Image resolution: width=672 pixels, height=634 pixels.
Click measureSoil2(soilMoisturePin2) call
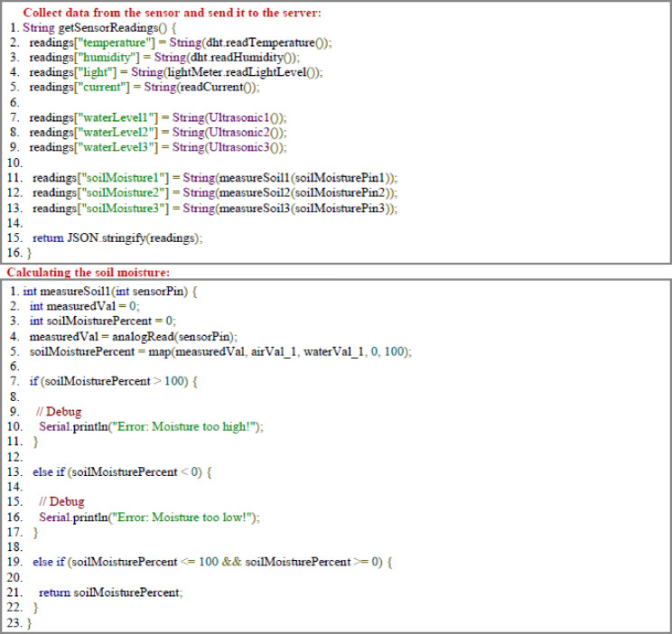pos(304,192)
